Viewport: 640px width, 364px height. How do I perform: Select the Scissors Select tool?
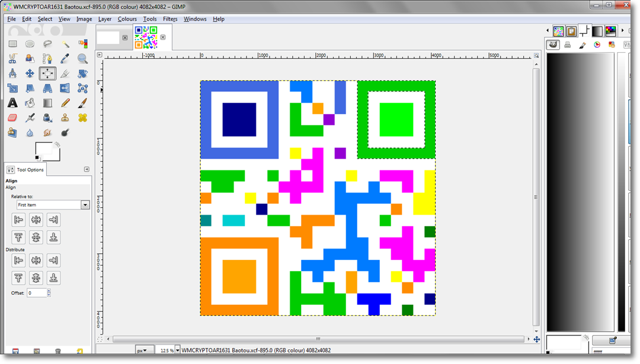(x=12, y=59)
